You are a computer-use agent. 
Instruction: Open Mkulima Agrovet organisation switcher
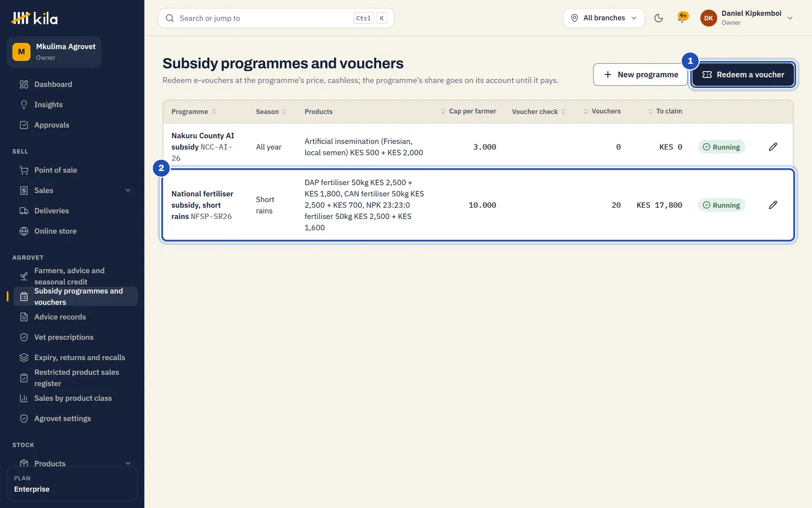[x=54, y=52]
